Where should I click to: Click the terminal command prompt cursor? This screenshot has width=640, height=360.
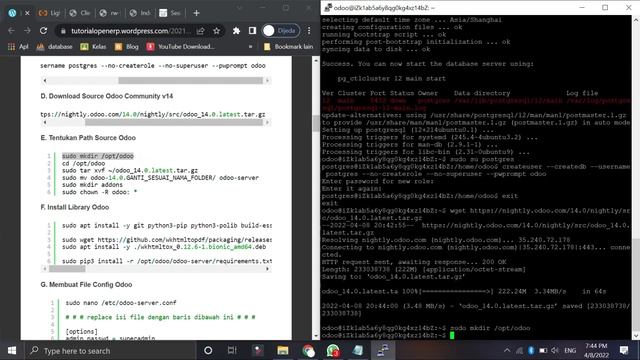pos(452,336)
